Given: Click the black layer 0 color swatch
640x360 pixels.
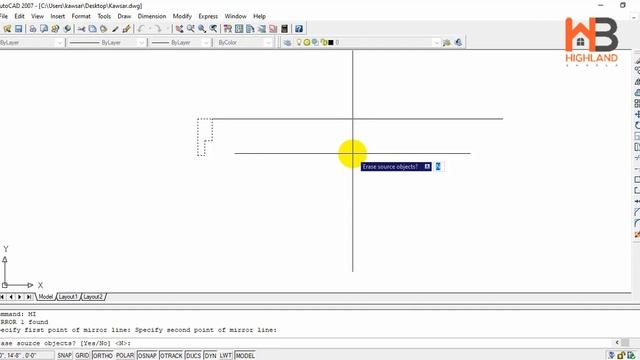Looking at the screenshot, I should 331,42.
